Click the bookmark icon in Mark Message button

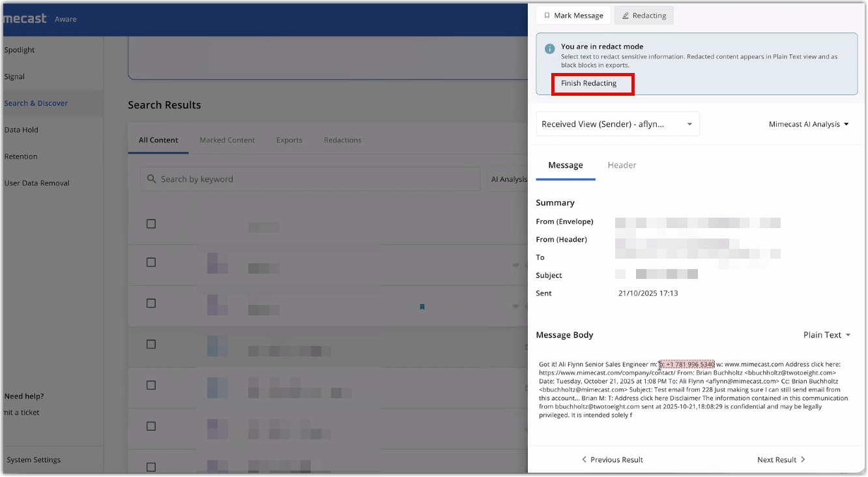point(547,16)
